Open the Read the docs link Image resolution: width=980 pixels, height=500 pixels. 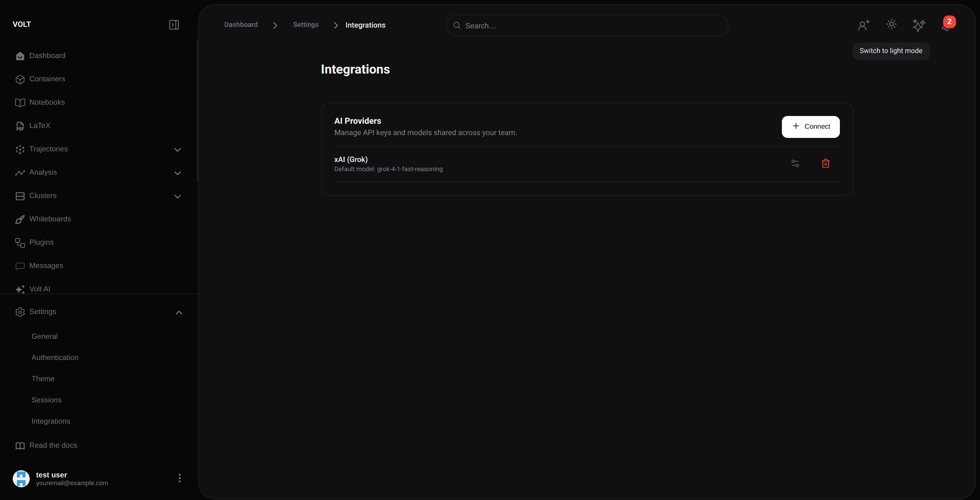coord(53,445)
